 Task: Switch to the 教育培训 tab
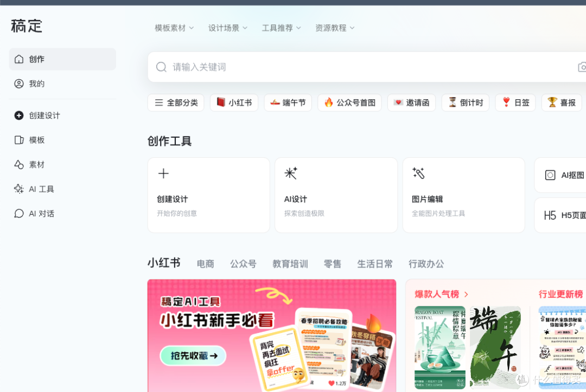tap(290, 264)
